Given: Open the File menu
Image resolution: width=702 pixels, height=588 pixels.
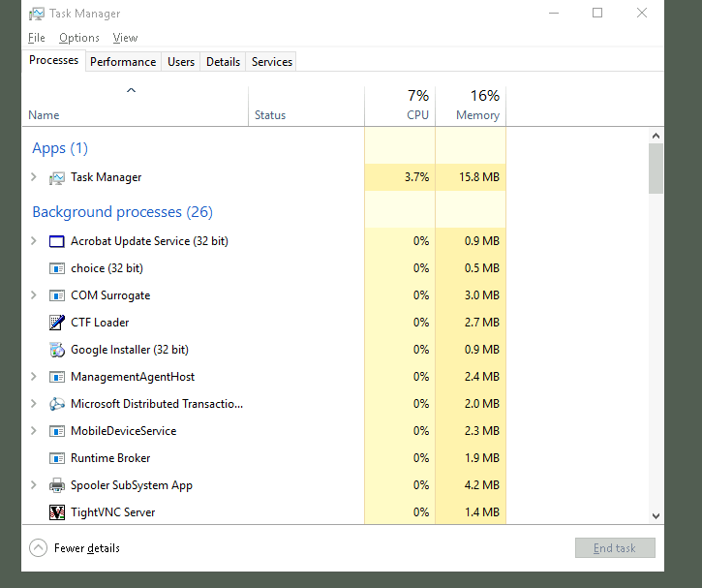Looking at the screenshot, I should click(x=36, y=38).
